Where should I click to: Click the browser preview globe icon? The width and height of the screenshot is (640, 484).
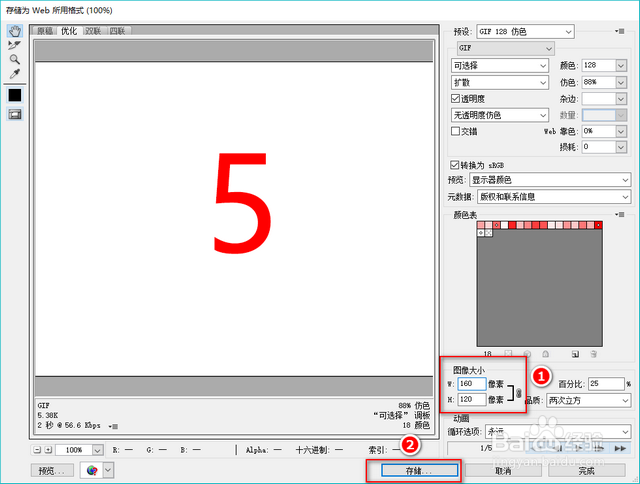[92, 470]
